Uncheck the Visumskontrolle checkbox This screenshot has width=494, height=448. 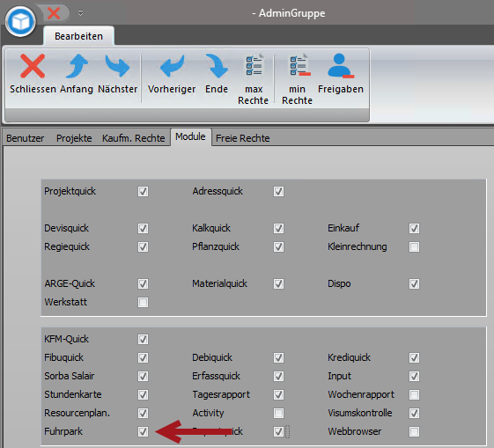(414, 413)
